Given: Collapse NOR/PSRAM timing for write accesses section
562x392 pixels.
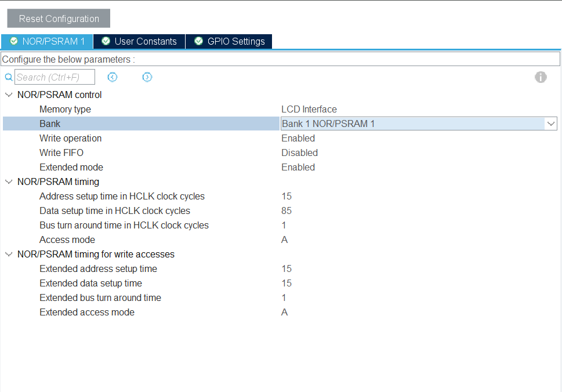Looking at the screenshot, I should (9, 255).
